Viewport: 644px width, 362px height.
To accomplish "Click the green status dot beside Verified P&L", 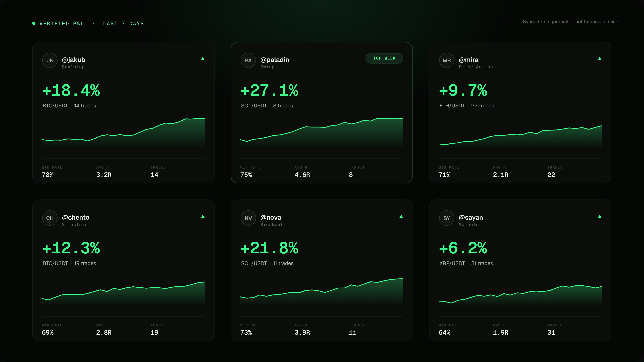I will click(34, 23).
